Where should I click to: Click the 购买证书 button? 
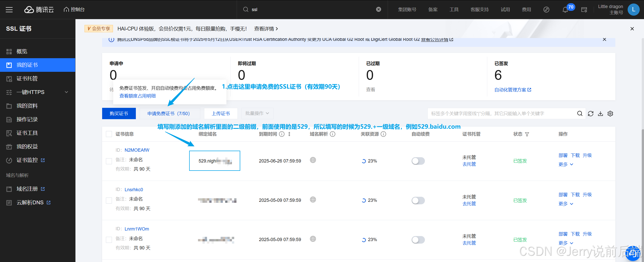coord(119,113)
